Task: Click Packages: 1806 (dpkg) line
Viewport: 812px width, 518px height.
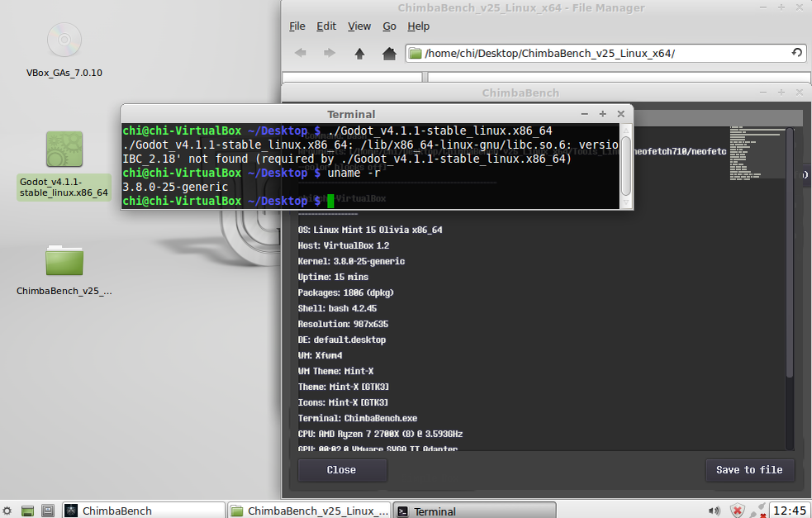Action: click(x=345, y=292)
